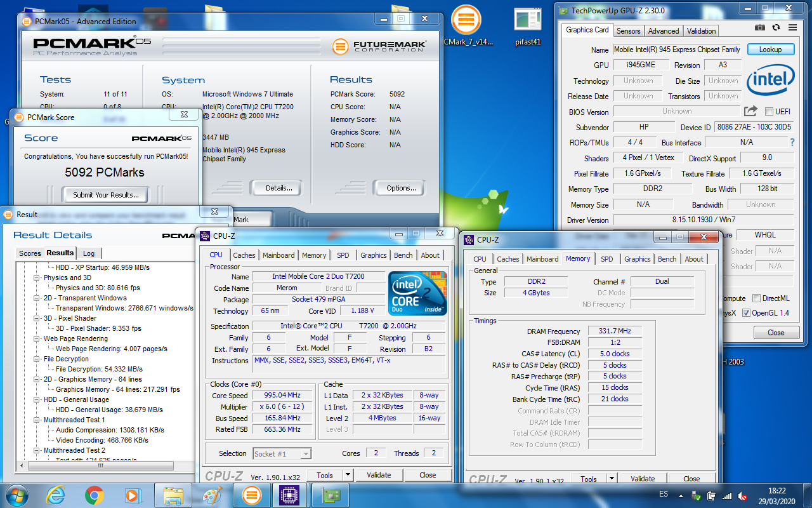
Task: Launch Internet Explorer from the taskbar
Action: tap(56, 495)
